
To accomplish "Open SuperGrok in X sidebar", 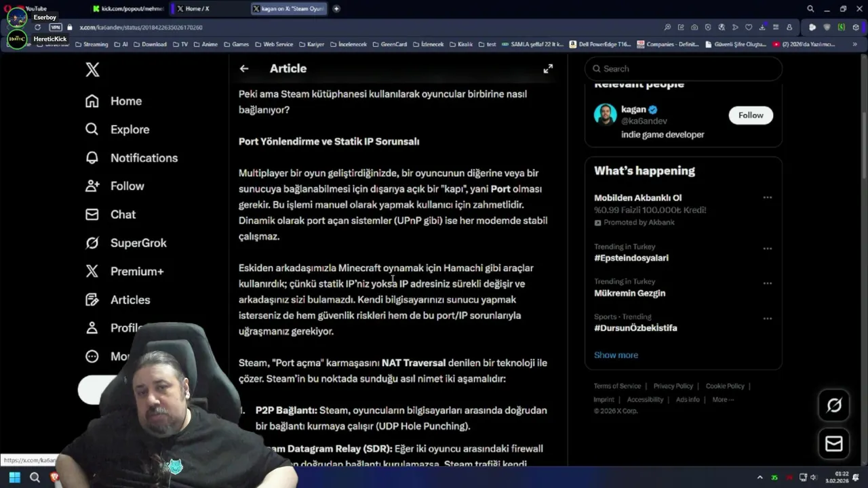I will click(125, 243).
